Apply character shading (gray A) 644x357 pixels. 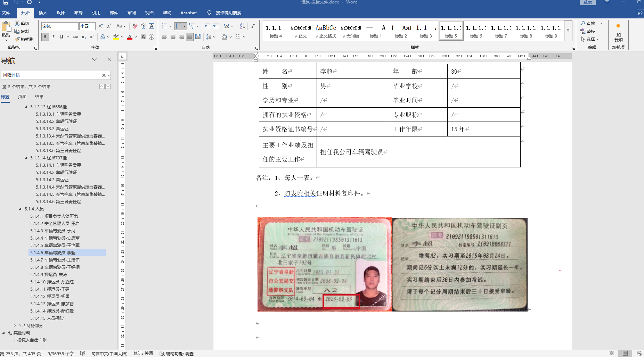pos(143,37)
